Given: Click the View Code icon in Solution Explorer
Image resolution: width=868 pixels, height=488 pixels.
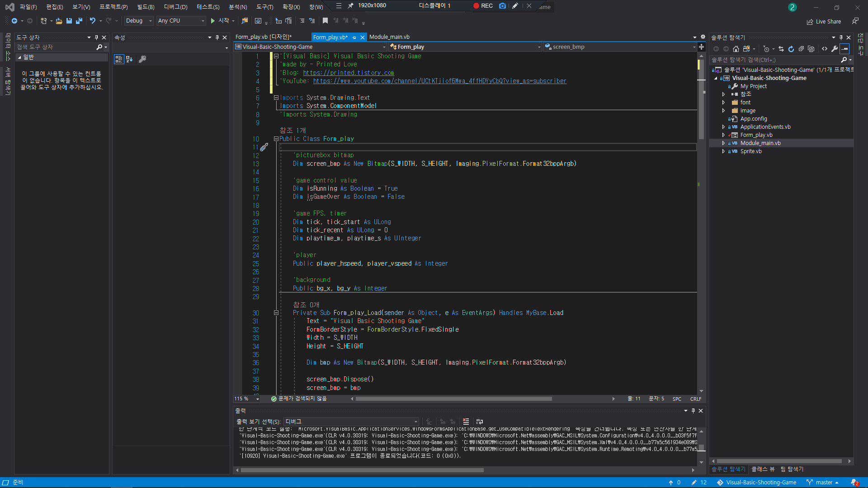Looking at the screenshot, I should (x=825, y=49).
